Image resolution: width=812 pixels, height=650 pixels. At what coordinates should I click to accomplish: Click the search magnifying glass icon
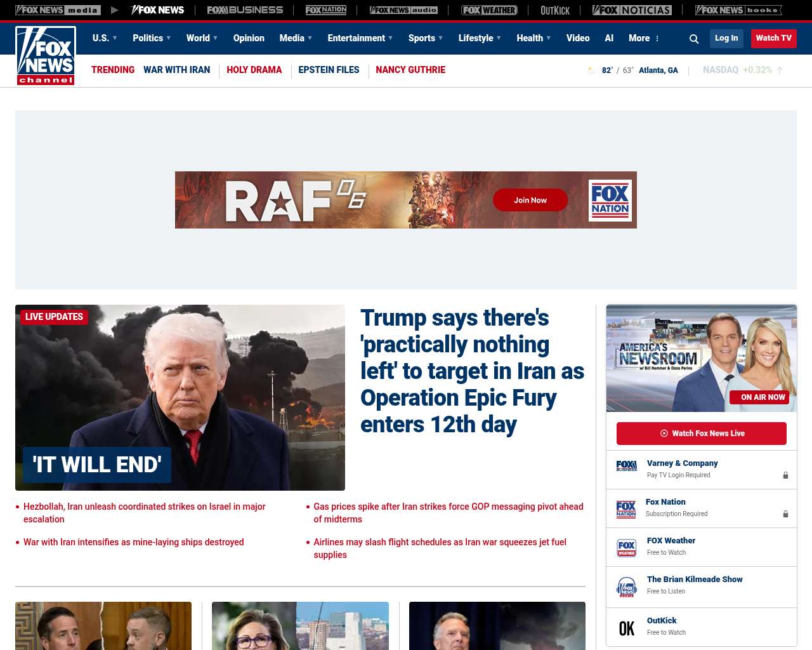coord(694,39)
